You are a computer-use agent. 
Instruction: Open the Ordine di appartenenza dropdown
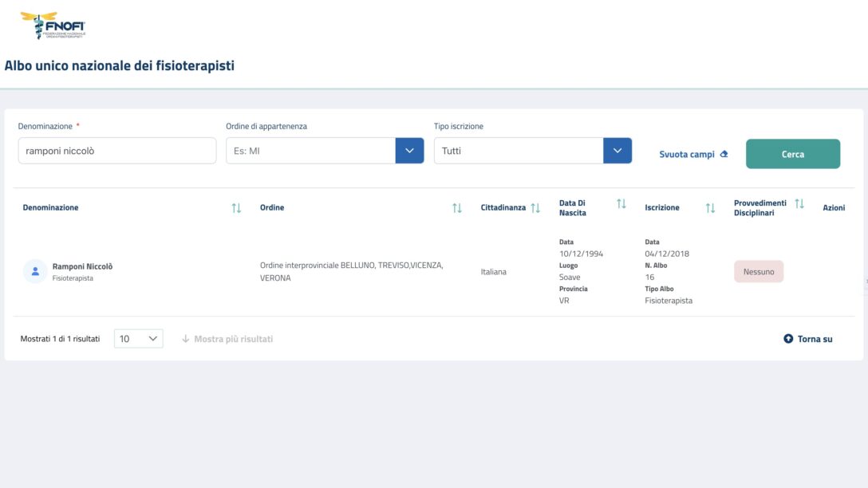pos(409,151)
